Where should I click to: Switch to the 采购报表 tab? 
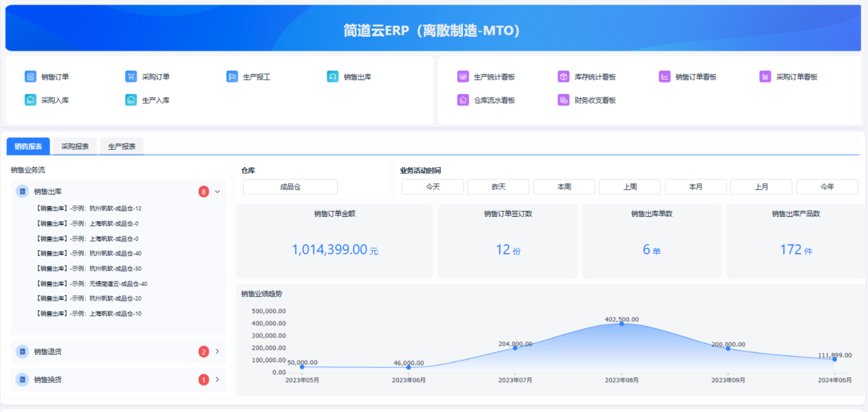tap(75, 146)
